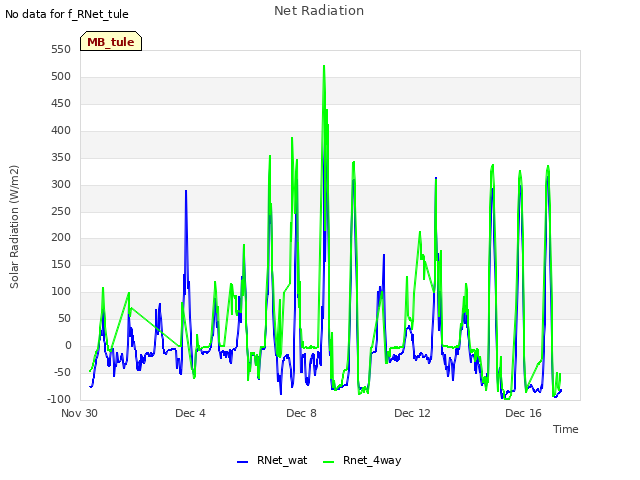Click the 250 y-axis tick label
This screenshot has height=480, width=640.
tap(61, 211)
